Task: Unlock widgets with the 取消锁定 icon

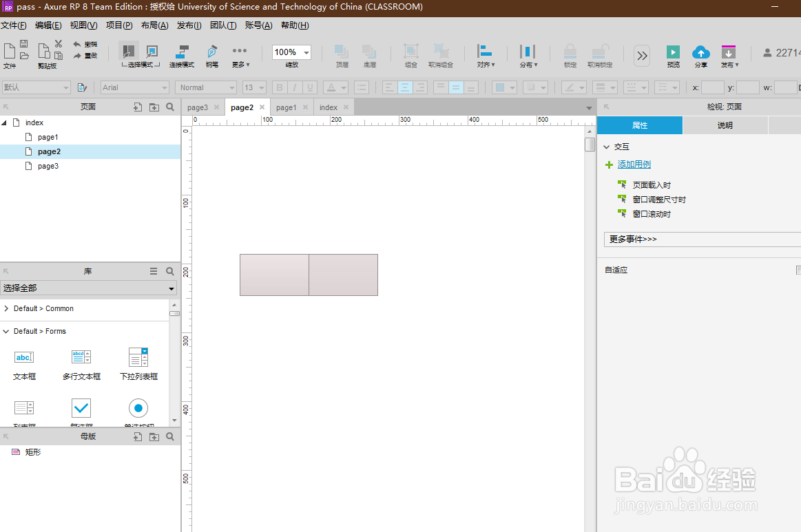Action: tap(600, 56)
